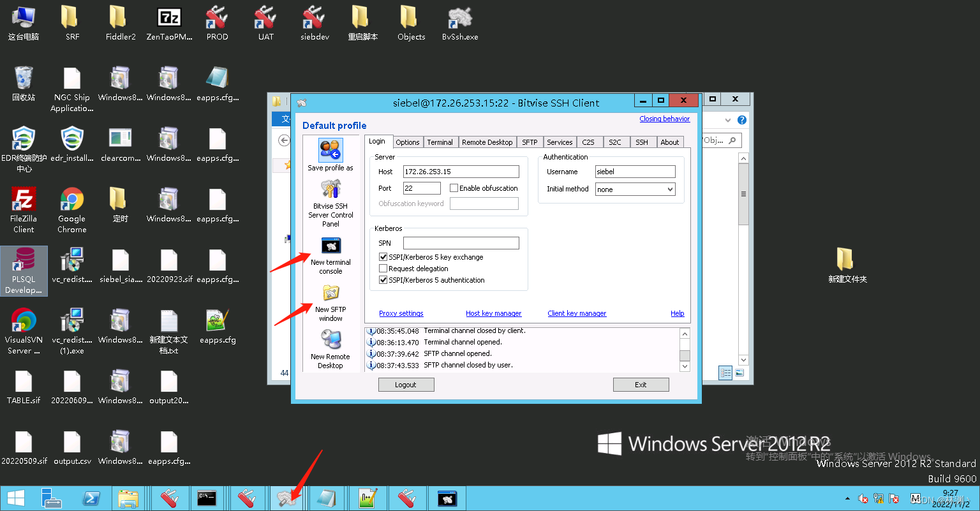Open the Client key manager link

[x=577, y=313]
